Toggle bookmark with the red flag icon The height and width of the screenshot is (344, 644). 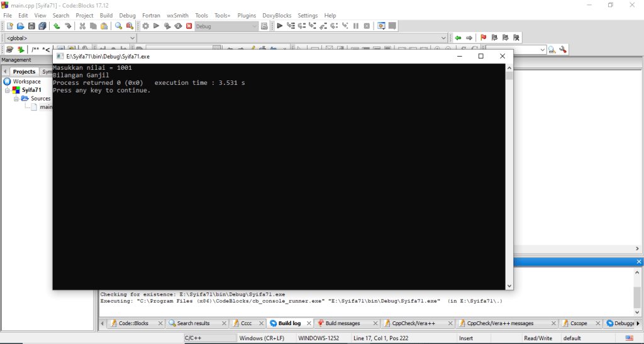tap(483, 38)
